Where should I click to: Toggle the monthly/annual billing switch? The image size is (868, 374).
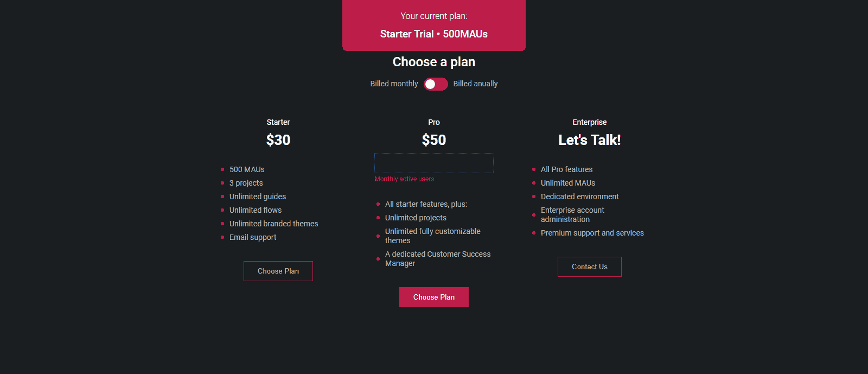(x=436, y=84)
